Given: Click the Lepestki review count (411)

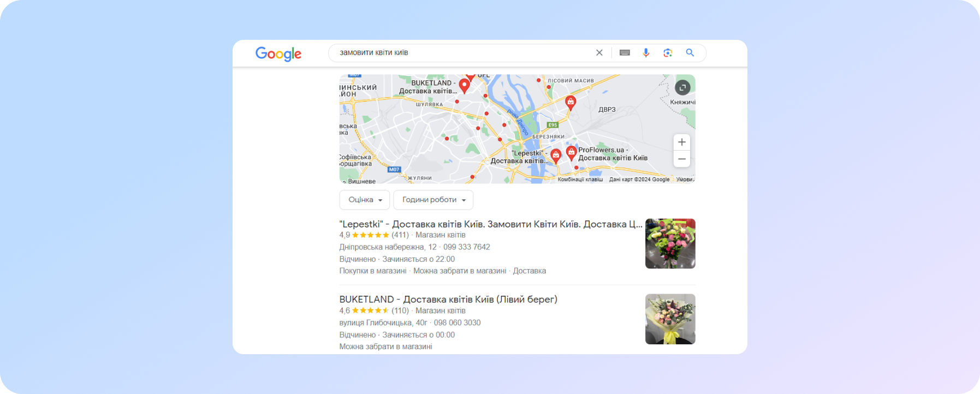Looking at the screenshot, I should [400, 235].
